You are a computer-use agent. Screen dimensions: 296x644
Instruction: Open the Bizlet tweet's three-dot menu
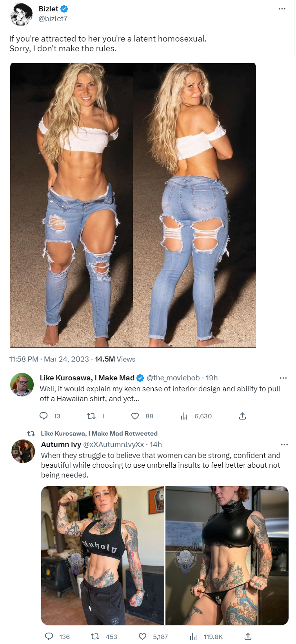click(282, 9)
